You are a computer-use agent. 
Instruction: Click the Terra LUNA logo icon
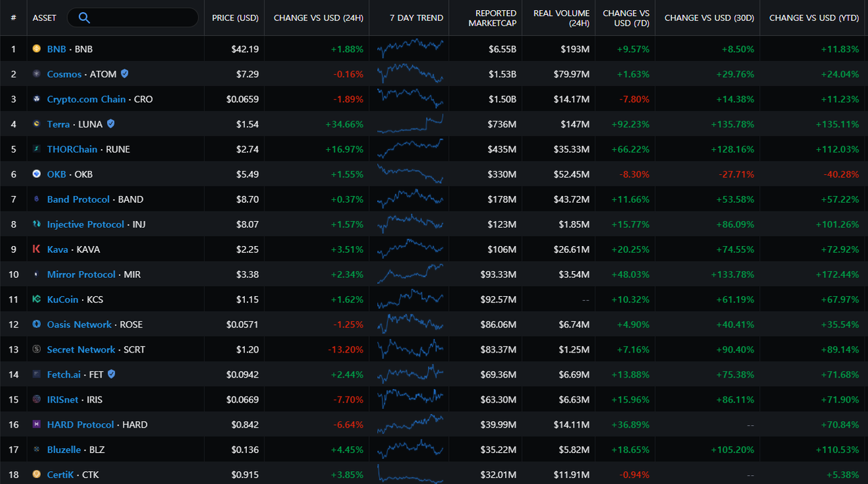[37, 124]
